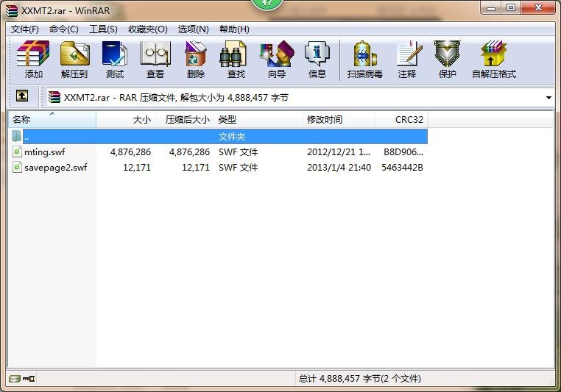Viewport: 561px width, 392px height.
Task: Select the mting.swf file
Action: click(44, 152)
